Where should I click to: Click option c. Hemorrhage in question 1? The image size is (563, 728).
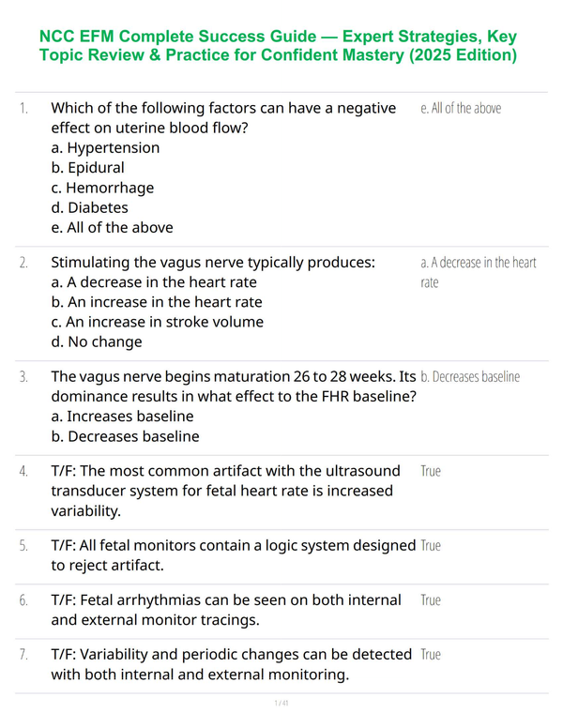102,188
